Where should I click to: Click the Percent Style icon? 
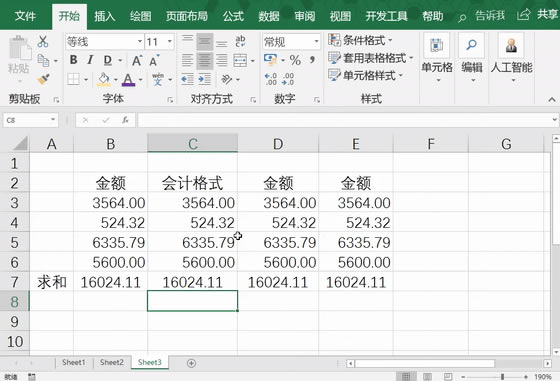click(x=295, y=60)
